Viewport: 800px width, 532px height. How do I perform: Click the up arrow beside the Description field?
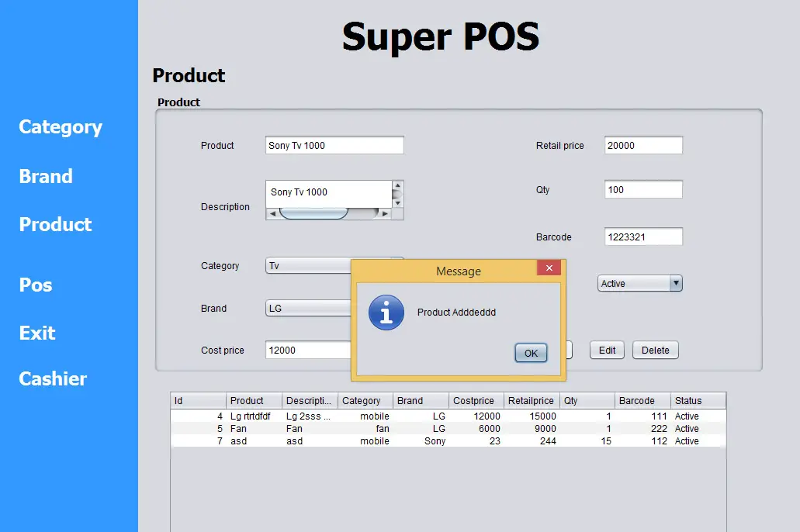tap(397, 186)
